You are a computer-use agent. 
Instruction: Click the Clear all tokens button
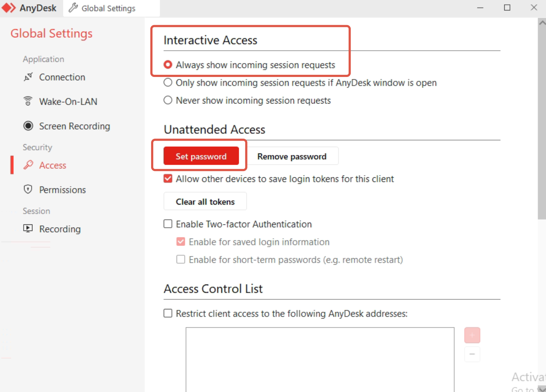pyautogui.click(x=205, y=201)
